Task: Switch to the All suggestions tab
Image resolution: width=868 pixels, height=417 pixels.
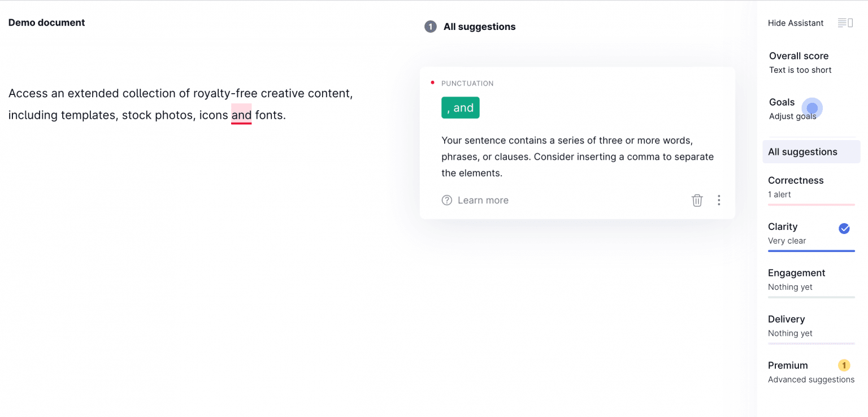Action: 802,151
